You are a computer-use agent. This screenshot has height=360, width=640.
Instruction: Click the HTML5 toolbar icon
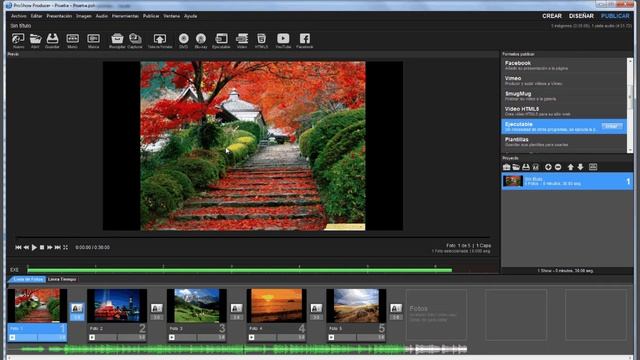pos(261,39)
